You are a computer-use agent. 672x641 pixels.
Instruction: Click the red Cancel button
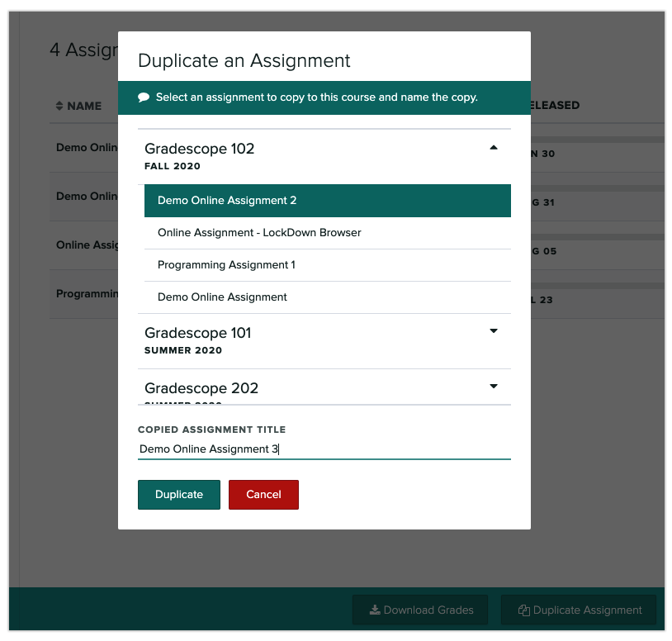(x=263, y=494)
